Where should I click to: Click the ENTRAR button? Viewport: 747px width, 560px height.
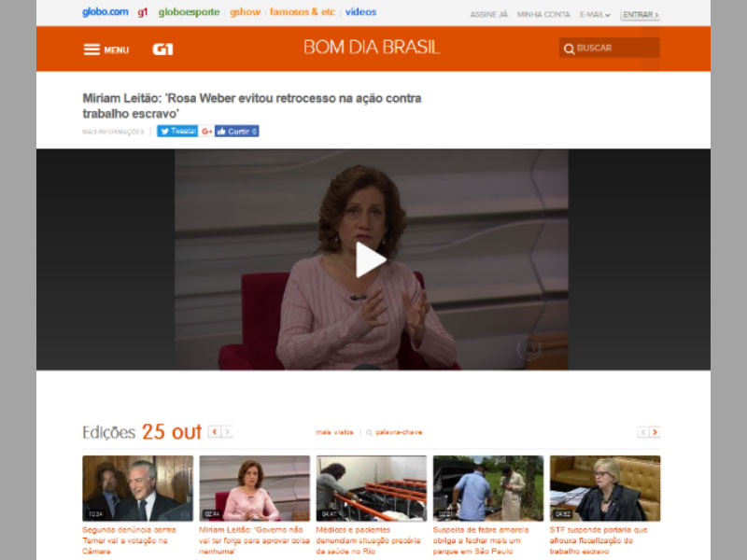[x=641, y=15]
